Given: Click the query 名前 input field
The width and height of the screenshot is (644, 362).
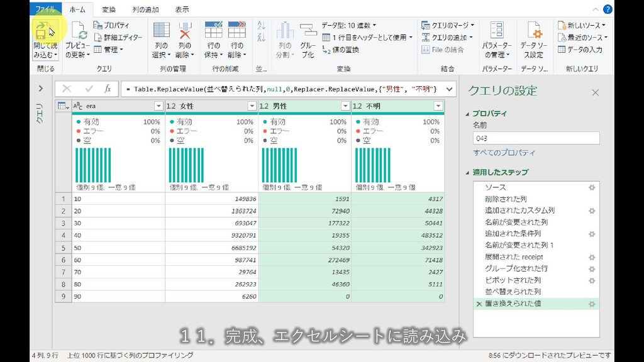Looking at the screenshot, I should click(536, 138).
